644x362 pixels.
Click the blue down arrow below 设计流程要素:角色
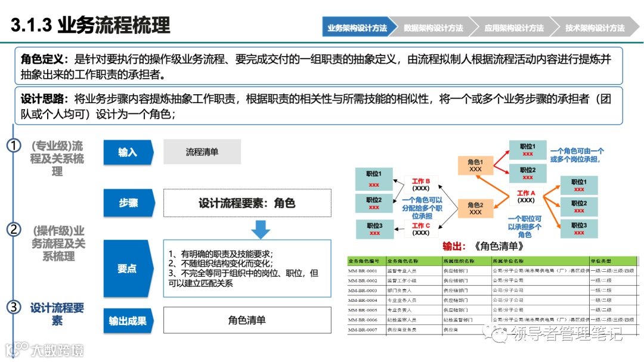(x=261, y=230)
